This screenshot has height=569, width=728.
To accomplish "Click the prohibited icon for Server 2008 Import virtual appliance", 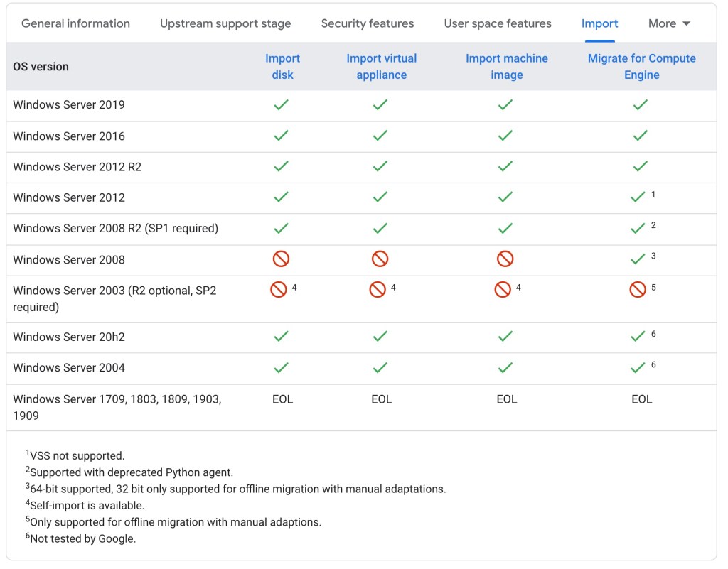I will [380, 259].
